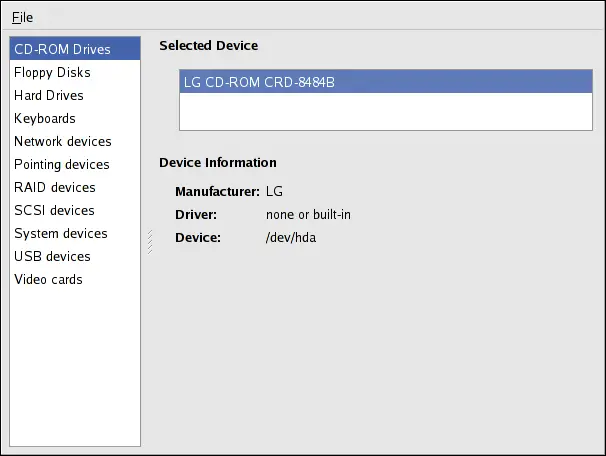Select RAID devices entry
The image size is (606, 456).
(55, 187)
